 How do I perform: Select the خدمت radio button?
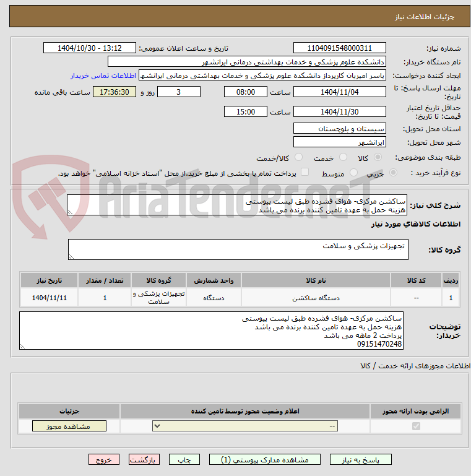344,157
